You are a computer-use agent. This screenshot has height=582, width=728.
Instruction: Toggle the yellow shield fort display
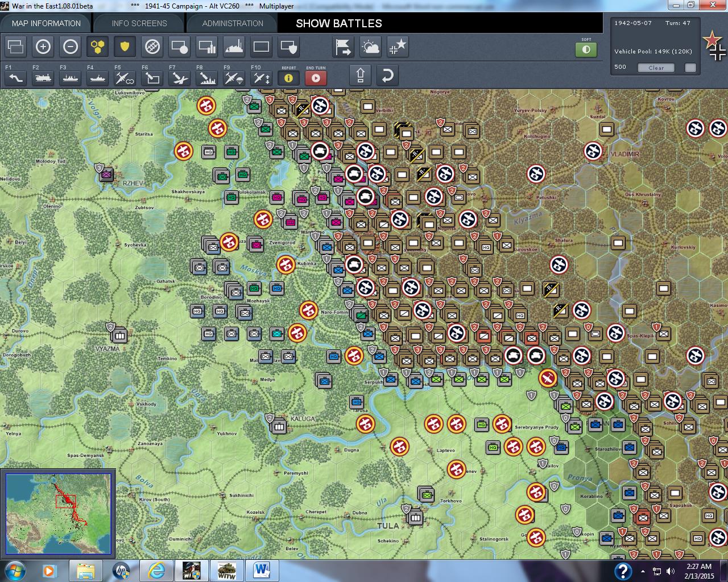pos(125,47)
